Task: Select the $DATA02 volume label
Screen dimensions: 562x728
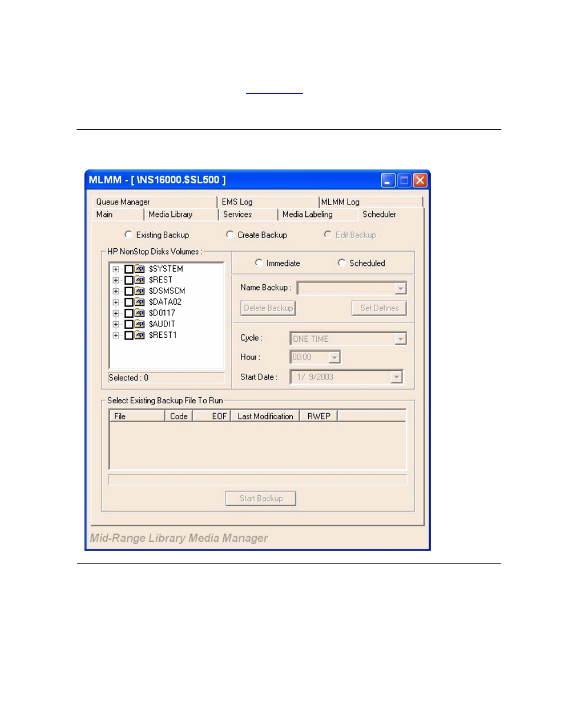Action: click(x=166, y=302)
